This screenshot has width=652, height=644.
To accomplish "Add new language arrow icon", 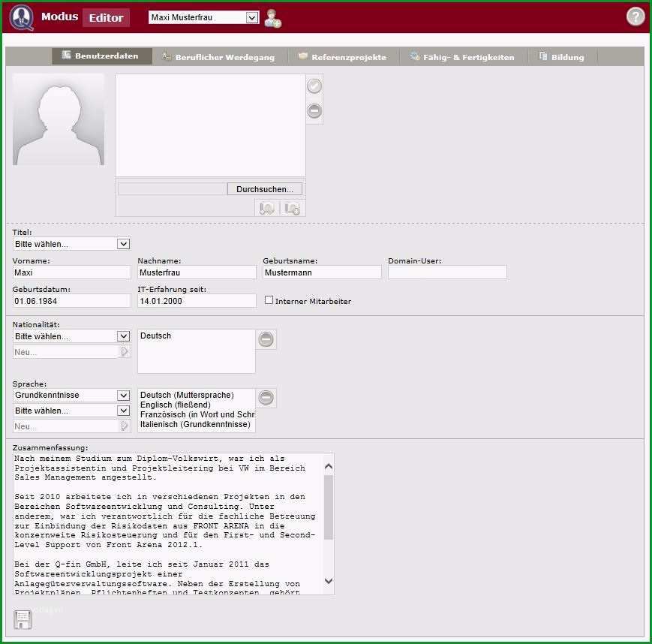I will coord(125,426).
